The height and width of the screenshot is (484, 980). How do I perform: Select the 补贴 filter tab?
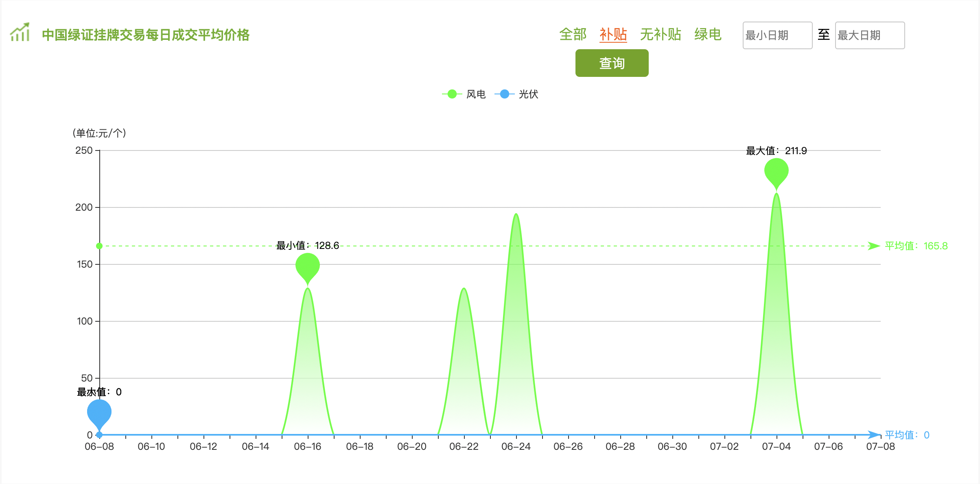tap(613, 35)
